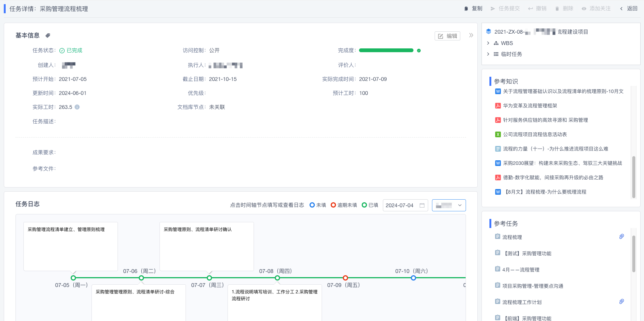Click the 撤销 undo icon

click(531, 9)
